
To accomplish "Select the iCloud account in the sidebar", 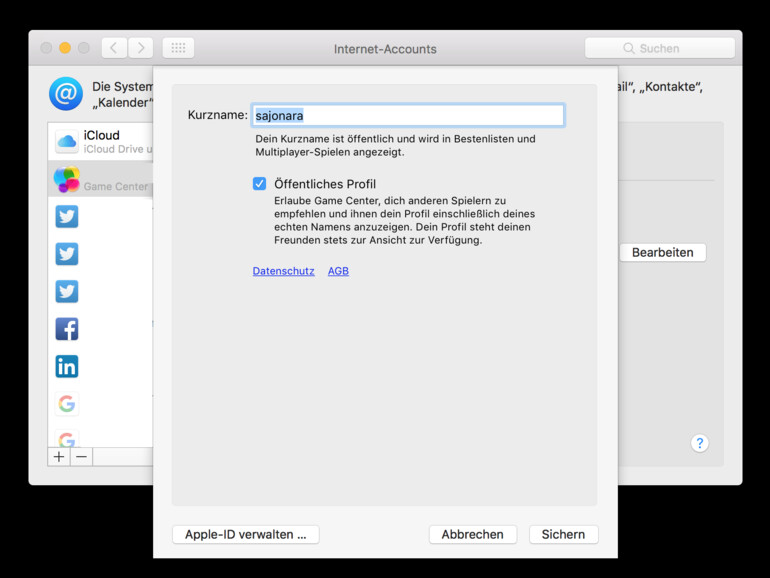I will (x=101, y=141).
